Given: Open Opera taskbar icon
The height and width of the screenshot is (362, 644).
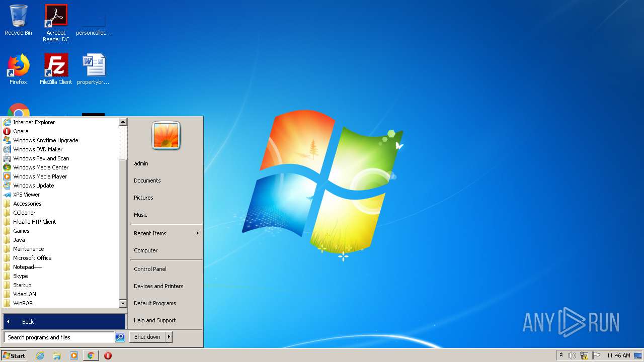Looking at the screenshot, I should (x=108, y=355).
